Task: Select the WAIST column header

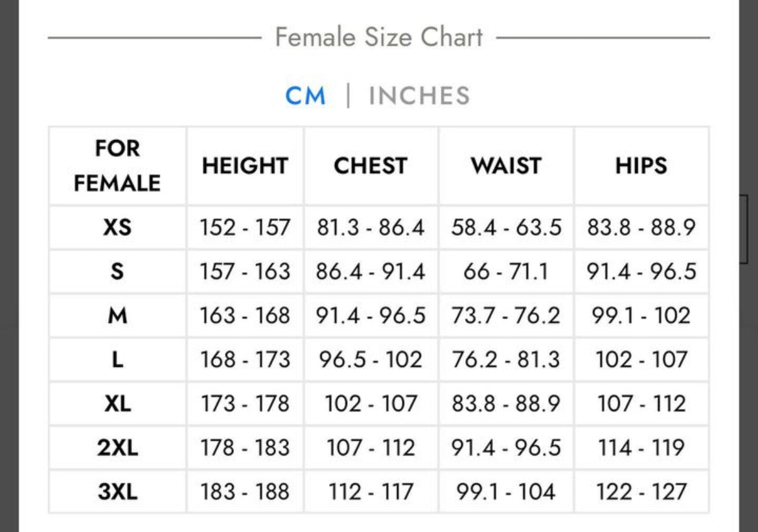Action: coord(506,166)
